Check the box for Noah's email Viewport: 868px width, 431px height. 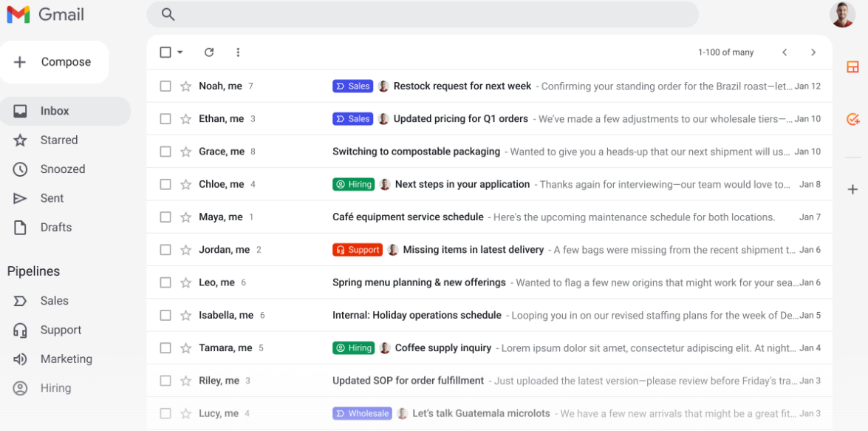[165, 86]
